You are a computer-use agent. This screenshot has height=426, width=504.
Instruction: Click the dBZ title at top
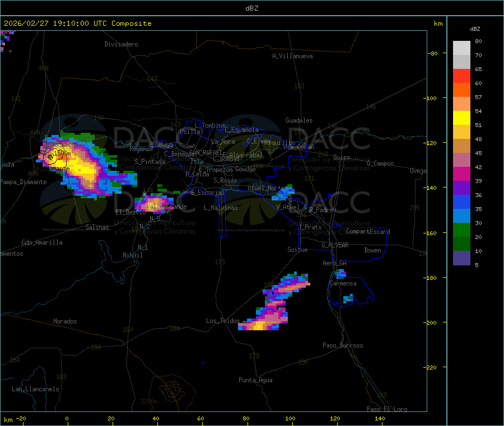pyautogui.click(x=251, y=8)
